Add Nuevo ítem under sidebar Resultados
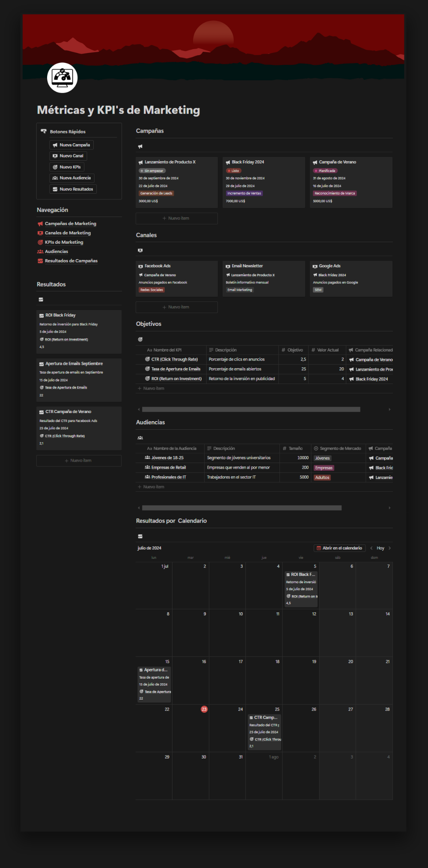 click(x=79, y=461)
